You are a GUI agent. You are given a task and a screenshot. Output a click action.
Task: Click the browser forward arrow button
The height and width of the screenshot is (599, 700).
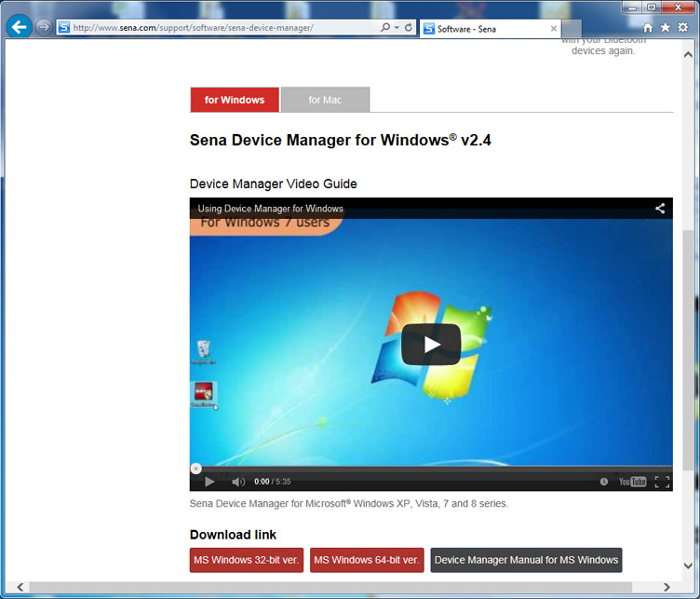[x=44, y=27]
